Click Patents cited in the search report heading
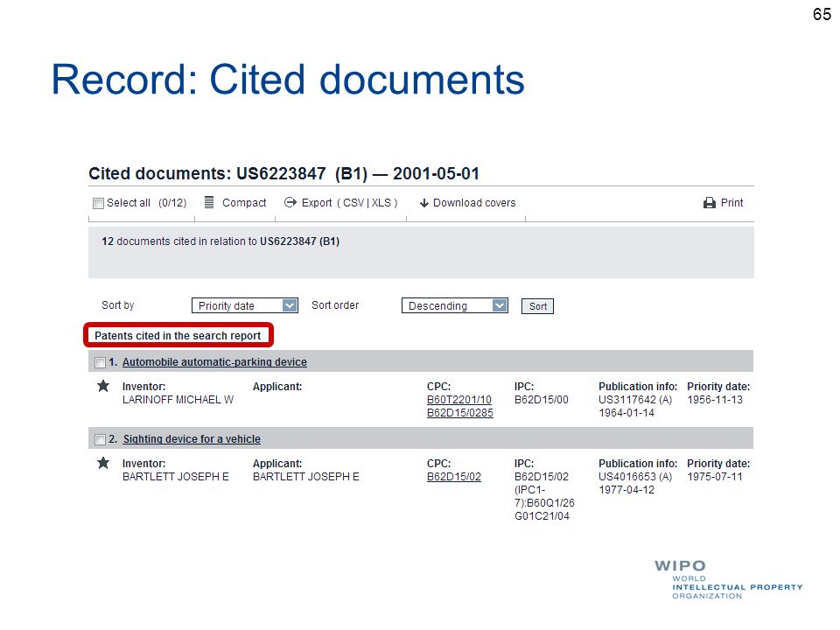Image resolution: width=840 pixels, height=630 pixels. click(178, 336)
